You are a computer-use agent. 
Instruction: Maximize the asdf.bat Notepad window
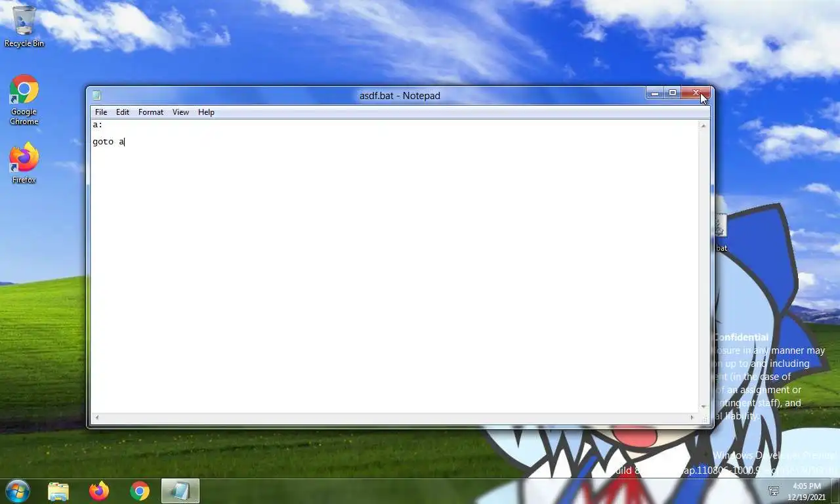[672, 93]
